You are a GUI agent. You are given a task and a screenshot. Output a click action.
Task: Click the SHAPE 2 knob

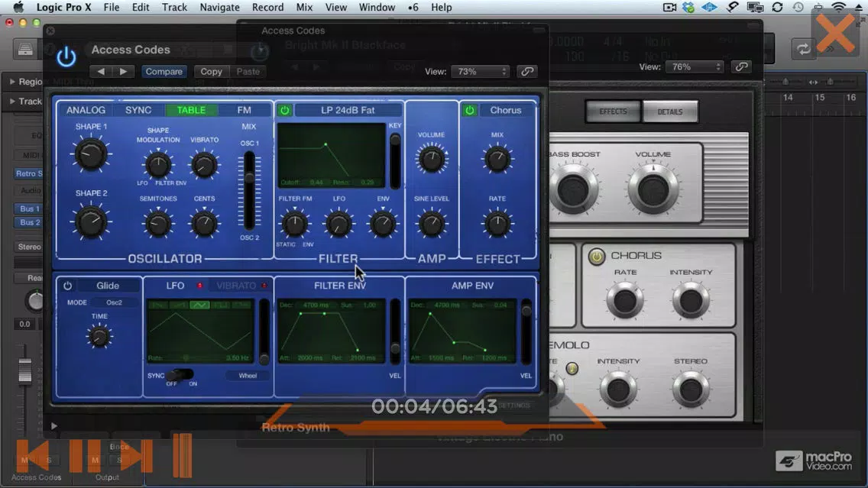coord(91,221)
